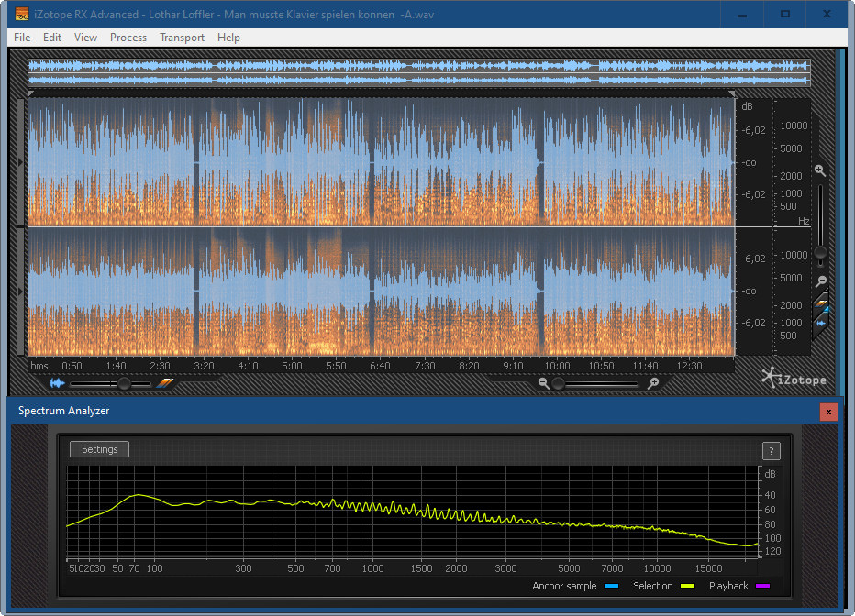
Task: Click the 'dB' label on spectrogram amplitude ruler
Action: 747,106
